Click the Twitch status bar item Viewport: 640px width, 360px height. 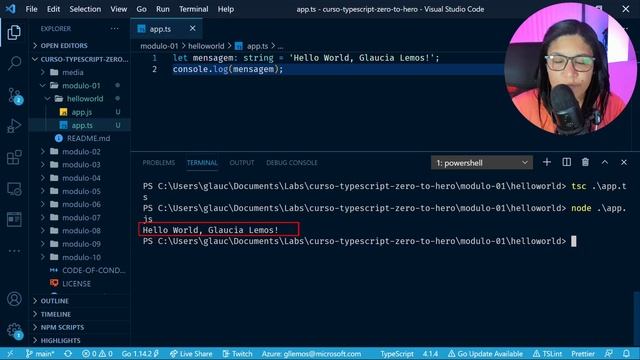pyautogui.click(x=238, y=354)
